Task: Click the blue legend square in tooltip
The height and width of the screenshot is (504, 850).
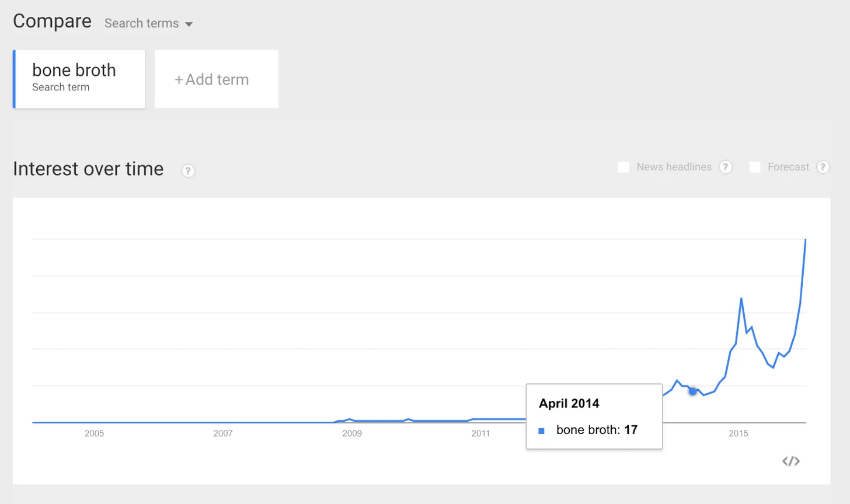Action: (541, 431)
